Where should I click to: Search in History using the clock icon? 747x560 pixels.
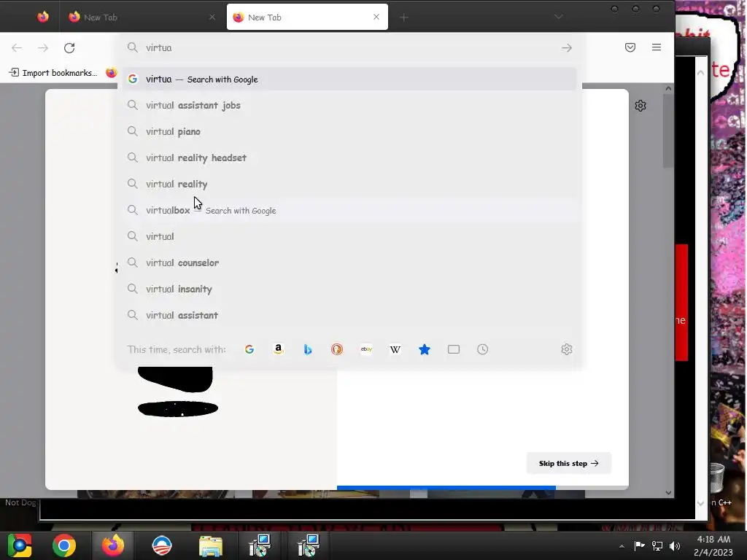[x=483, y=349]
